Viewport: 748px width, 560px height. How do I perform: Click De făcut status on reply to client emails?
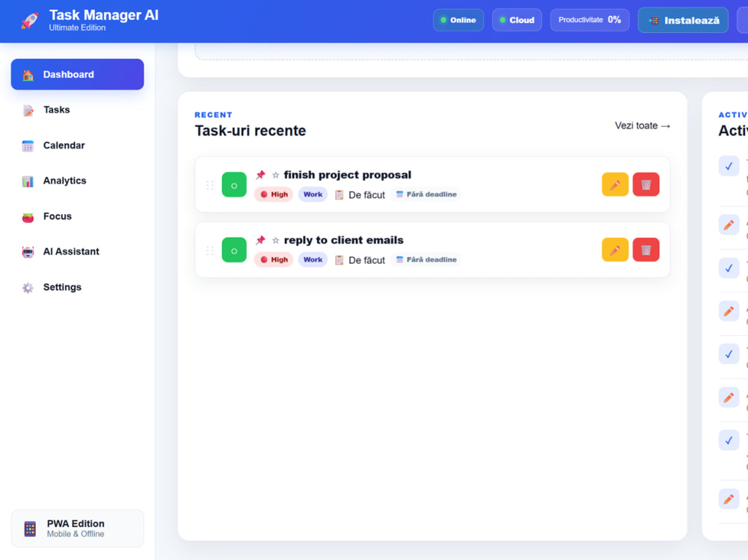[360, 260]
